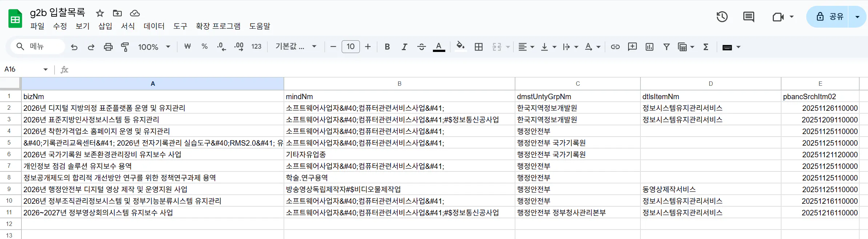Open the fill color picker
868x239 pixels.
click(460, 46)
